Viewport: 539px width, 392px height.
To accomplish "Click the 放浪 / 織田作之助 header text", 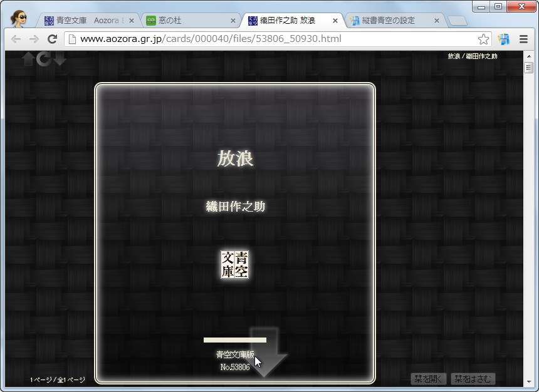I will click(x=473, y=56).
